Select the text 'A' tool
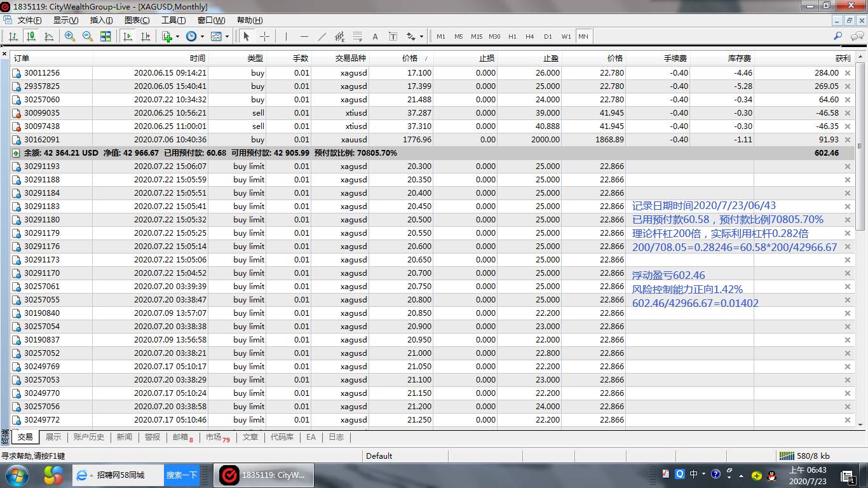This screenshot has width=868, height=488. [x=375, y=36]
